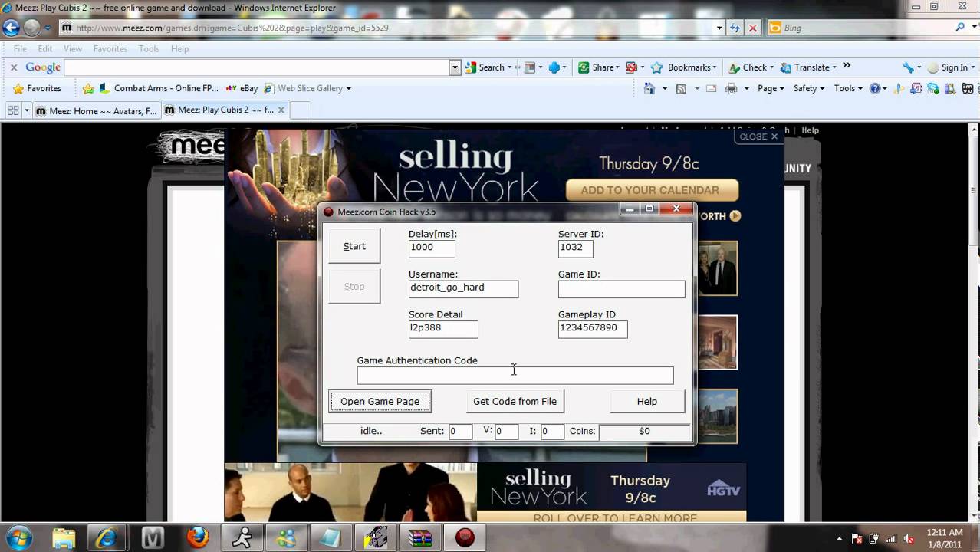Open the menu bar Help menu
The width and height of the screenshot is (980, 552).
[x=179, y=48]
